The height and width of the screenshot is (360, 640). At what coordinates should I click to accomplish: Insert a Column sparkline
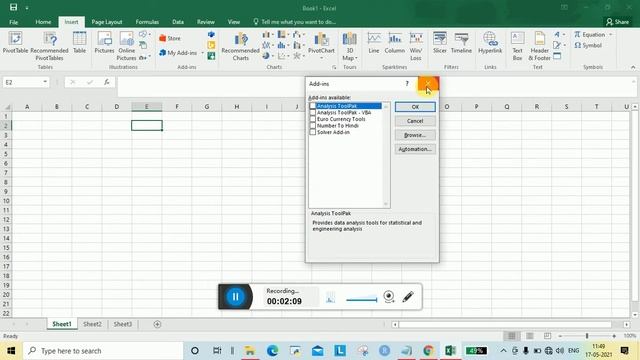coord(395,42)
